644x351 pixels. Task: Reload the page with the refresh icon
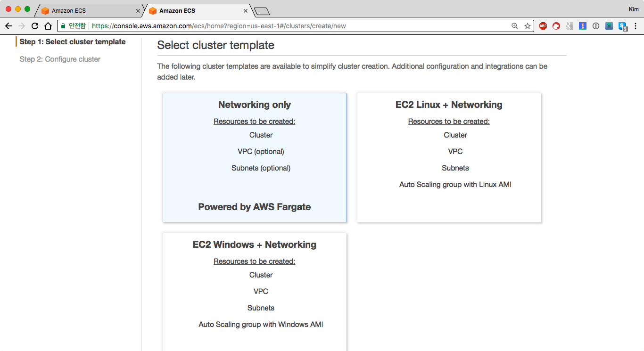coord(34,26)
